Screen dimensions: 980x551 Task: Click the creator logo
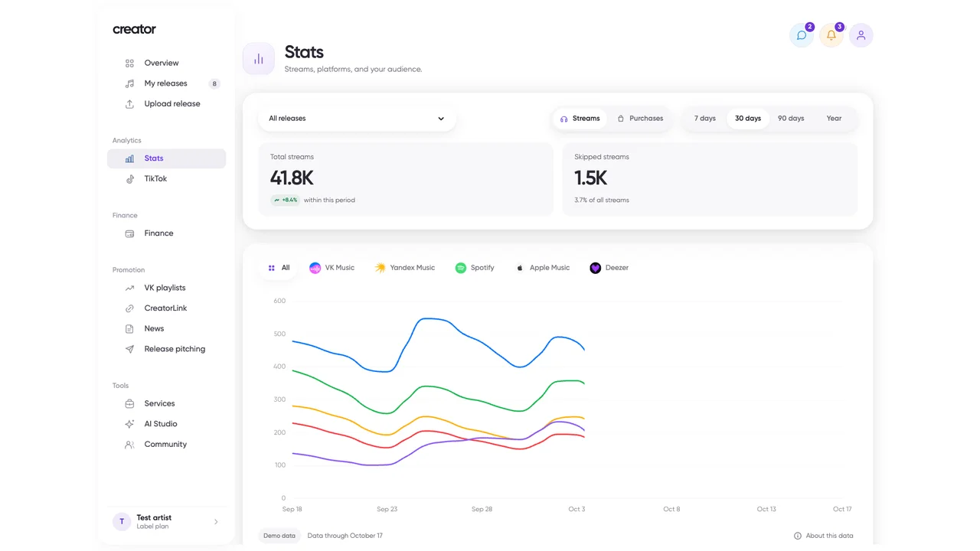[134, 29]
